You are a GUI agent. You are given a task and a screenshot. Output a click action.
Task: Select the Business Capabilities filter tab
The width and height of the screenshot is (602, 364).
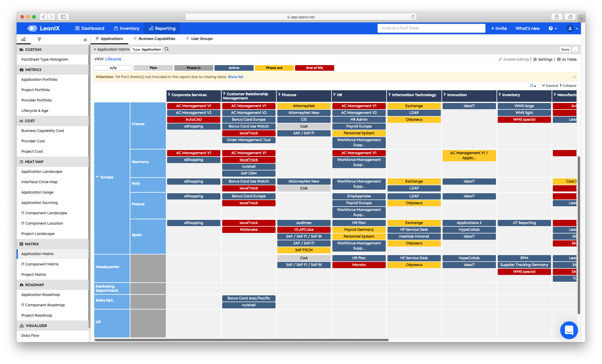click(x=154, y=39)
